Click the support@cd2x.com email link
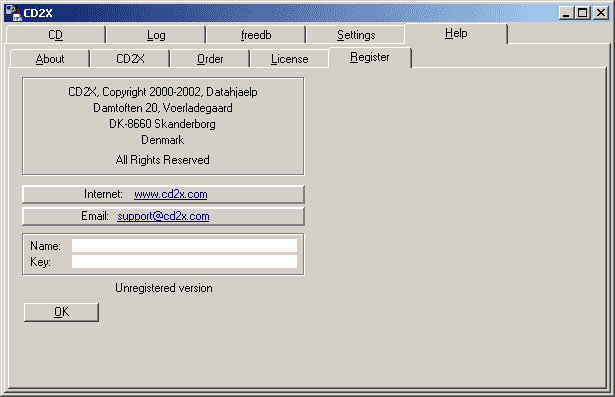Image resolution: width=615 pixels, height=397 pixels. [x=163, y=216]
